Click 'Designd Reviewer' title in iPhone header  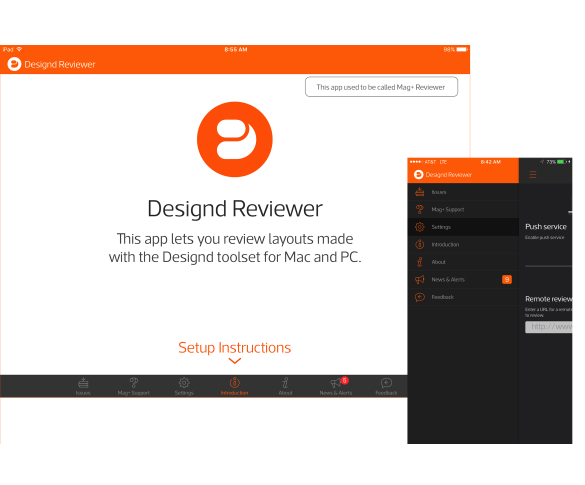point(448,175)
